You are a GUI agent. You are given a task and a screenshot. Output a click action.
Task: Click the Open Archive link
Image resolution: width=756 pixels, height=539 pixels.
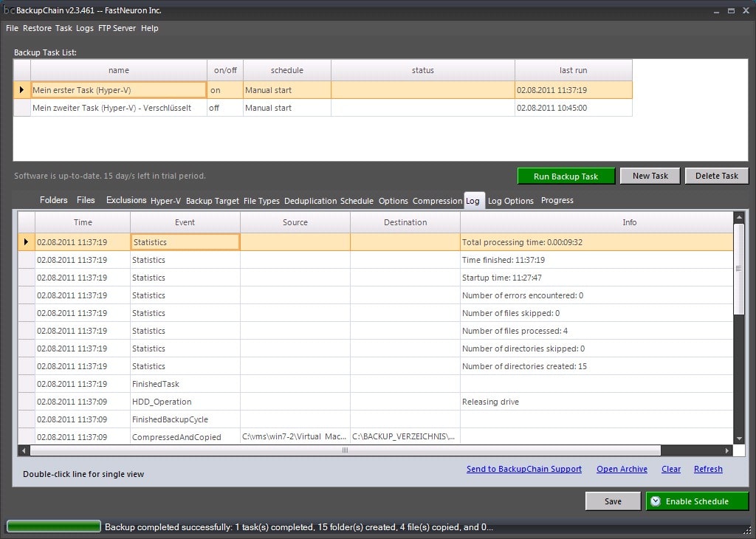pyautogui.click(x=622, y=469)
